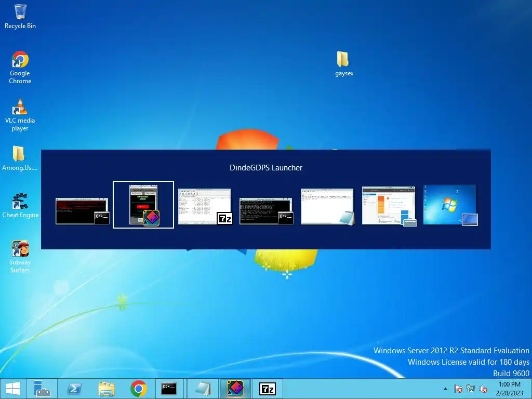The height and width of the screenshot is (399, 532).
Task: Click the 7-Zip icon in the taskbar
Action: coord(268,389)
